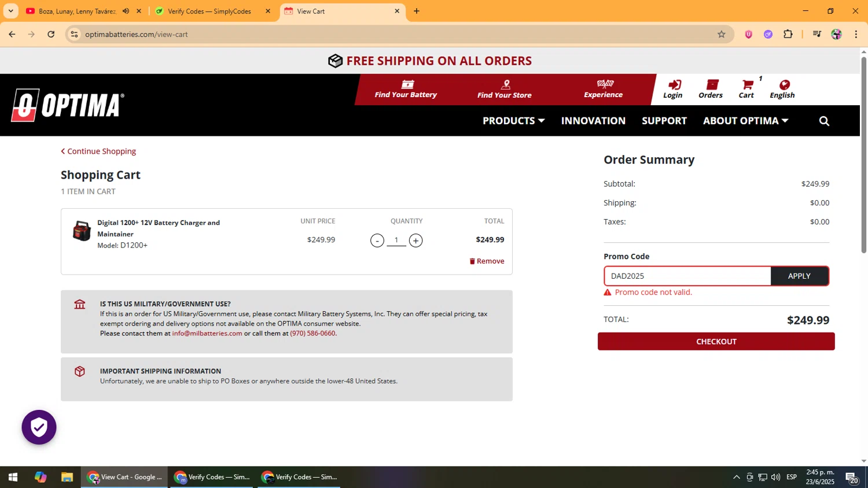Go back to previous page

tap(12, 34)
